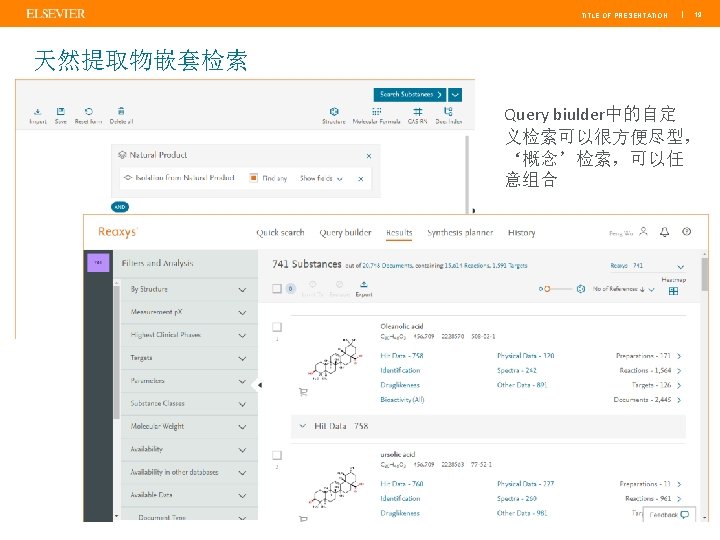Open Reactions - 1,564 arrow
The image size is (720, 540).
[679, 371]
